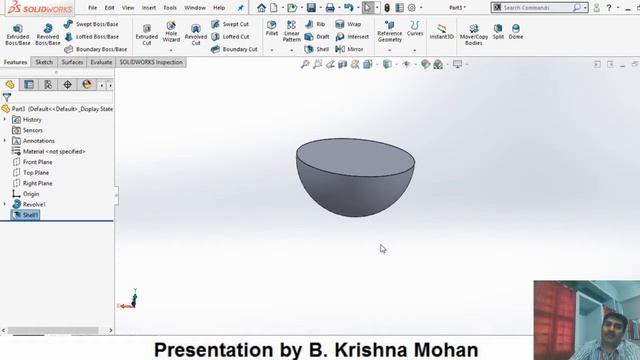Image resolution: width=640 pixels, height=360 pixels.
Task: Select the Revolved Cut tool
Action: (196, 34)
